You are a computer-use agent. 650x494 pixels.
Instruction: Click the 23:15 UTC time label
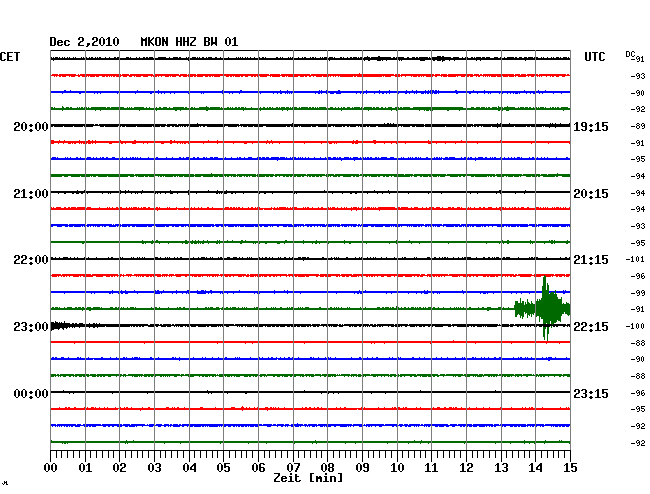[x=591, y=393]
